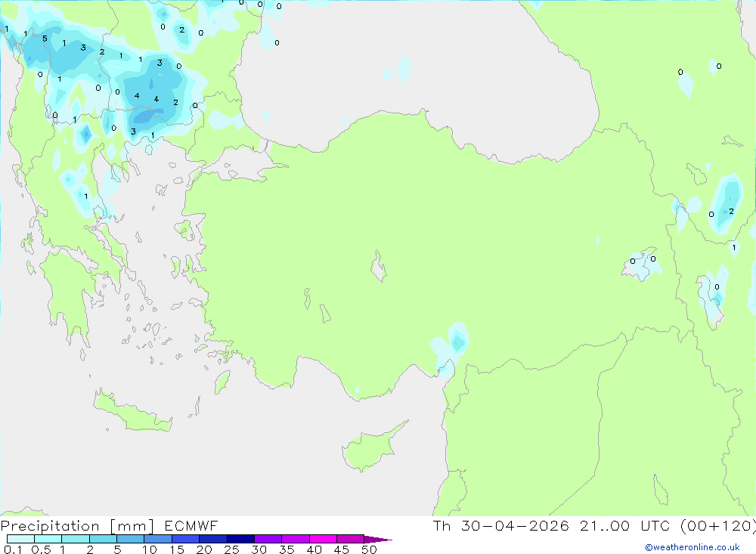Click the rain patch over Turkey's southern coast
The image size is (756, 554).
coord(451,350)
